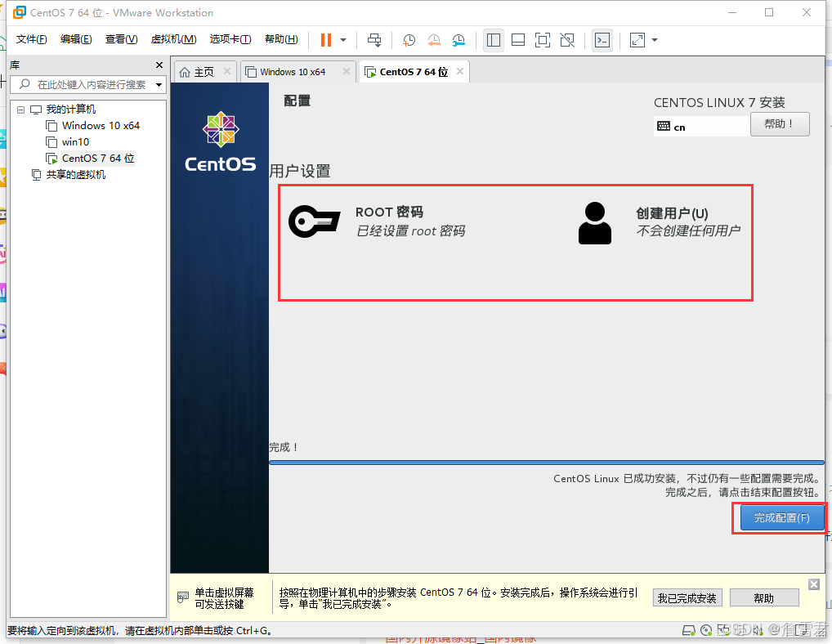Close the 库 library panel
Viewport: 832px width, 644px height.
click(x=159, y=65)
